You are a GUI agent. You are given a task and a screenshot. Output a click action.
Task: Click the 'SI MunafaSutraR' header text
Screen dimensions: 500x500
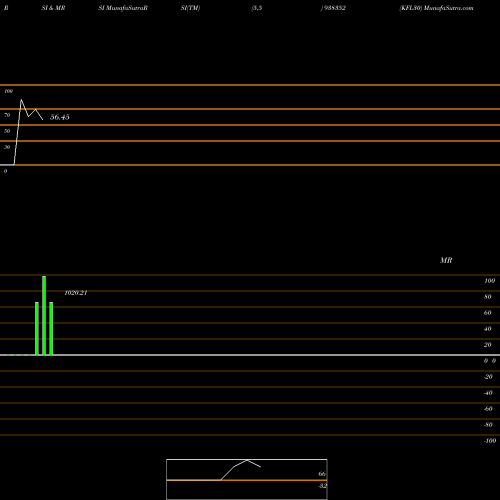click(123, 8)
